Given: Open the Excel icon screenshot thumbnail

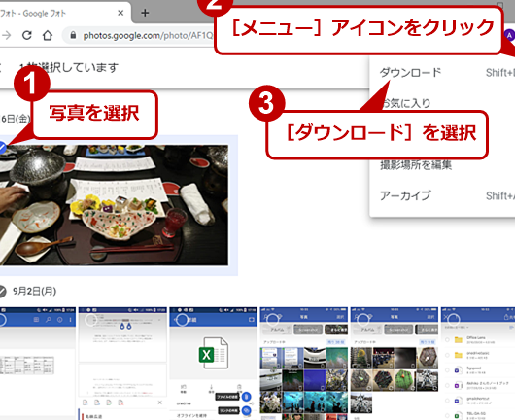Looking at the screenshot, I should [x=213, y=364].
